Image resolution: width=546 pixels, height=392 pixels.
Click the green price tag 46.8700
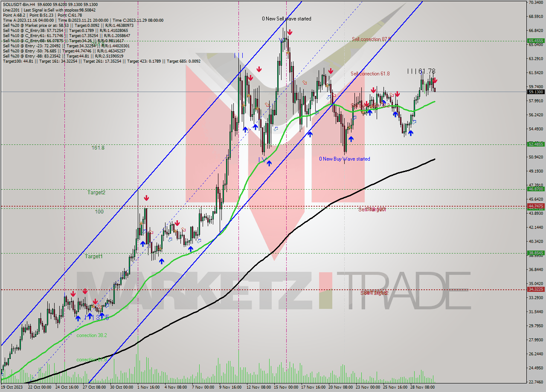point(536,189)
